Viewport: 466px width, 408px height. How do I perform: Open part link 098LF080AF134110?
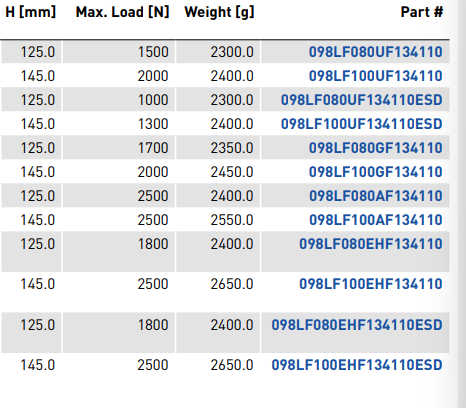click(x=376, y=196)
